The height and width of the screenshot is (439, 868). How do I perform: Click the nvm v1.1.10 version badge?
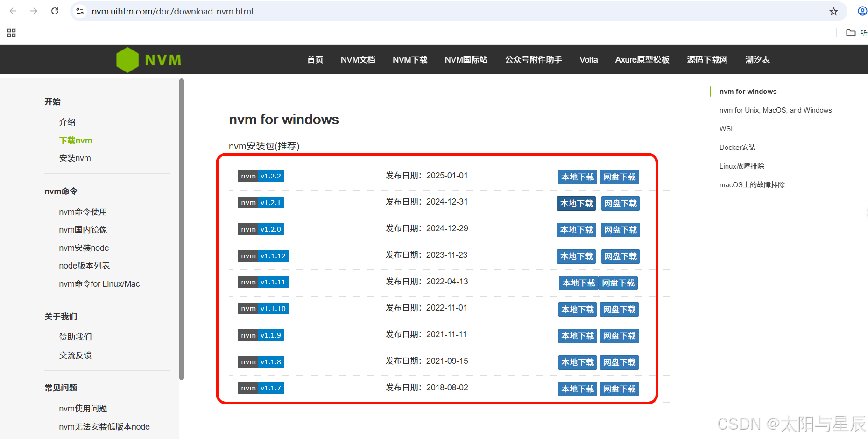coord(263,309)
